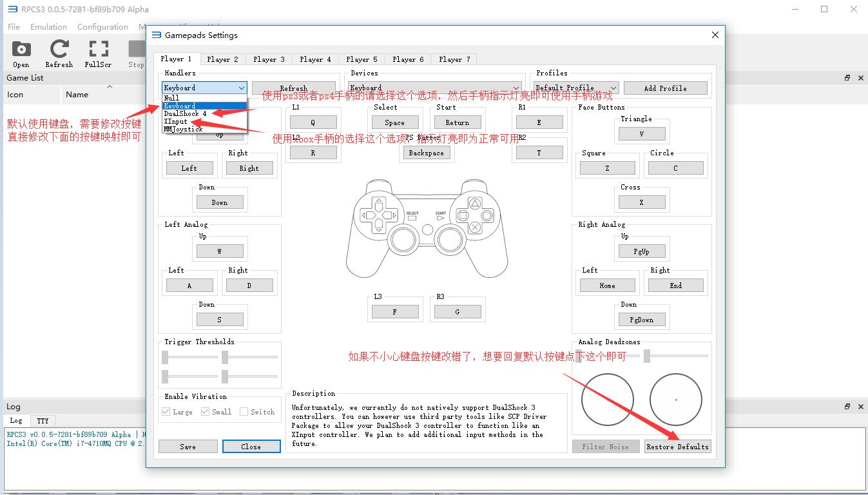Adjust the top-right Trigger Threshold slider
This screenshot has height=495, width=868.
point(249,357)
